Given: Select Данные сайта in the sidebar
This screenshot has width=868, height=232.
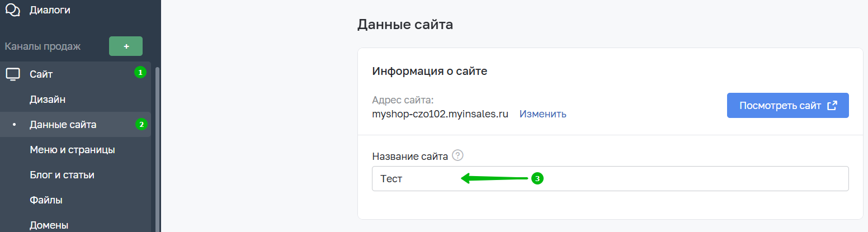Looking at the screenshot, I should click(x=63, y=124).
